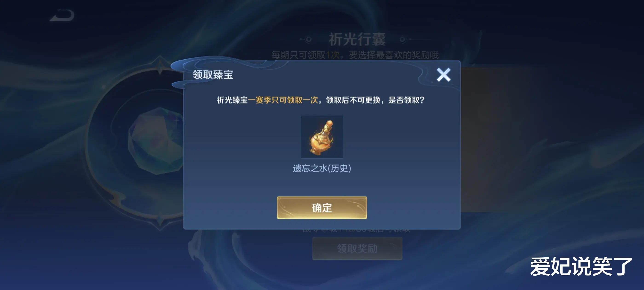Click the 确定 confirm button
Viewport: 644px width, 290px height.
(322, 208)
